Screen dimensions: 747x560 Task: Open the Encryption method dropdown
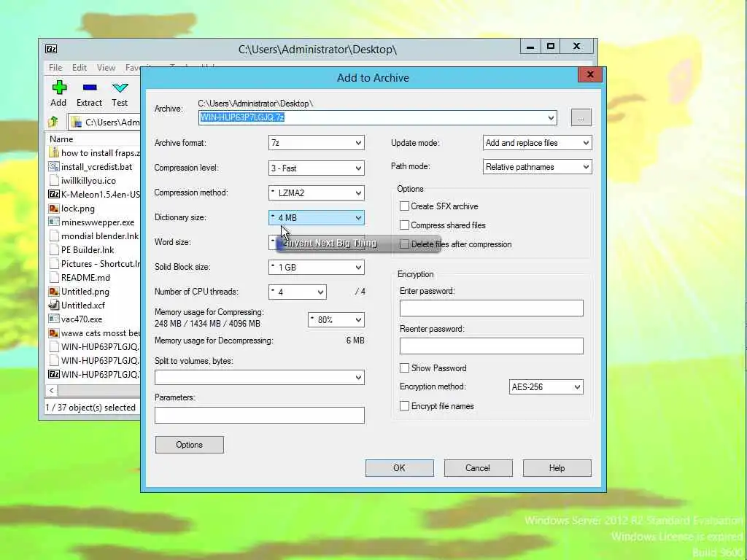[546, 387]
